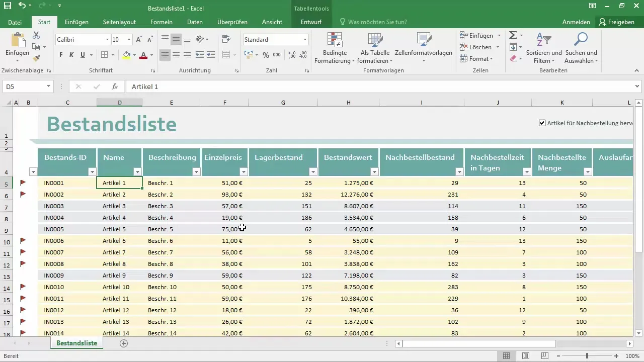Open the Lagerbestand filter dropdown
Viewport: 644px width, 362px height.
pyautogui.click(x=313, y=171)
